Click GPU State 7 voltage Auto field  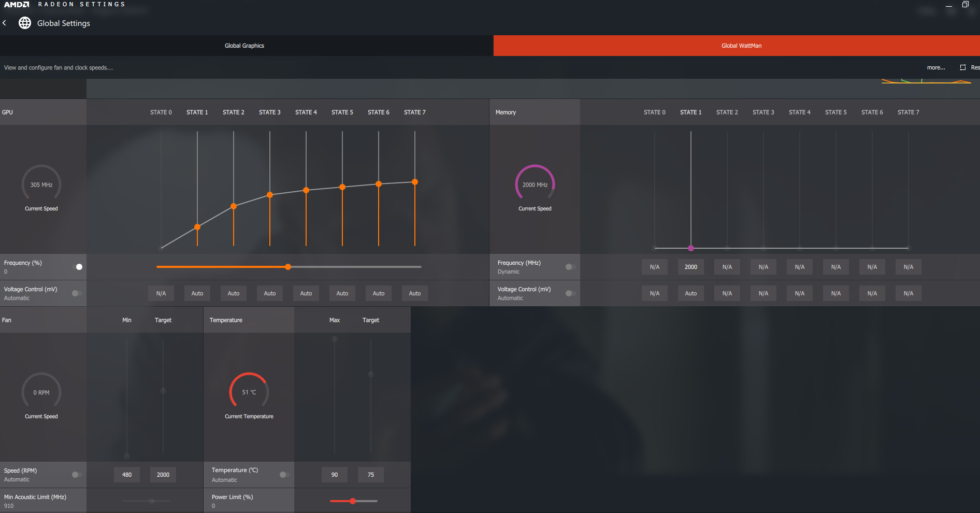(x=415, y=293)
